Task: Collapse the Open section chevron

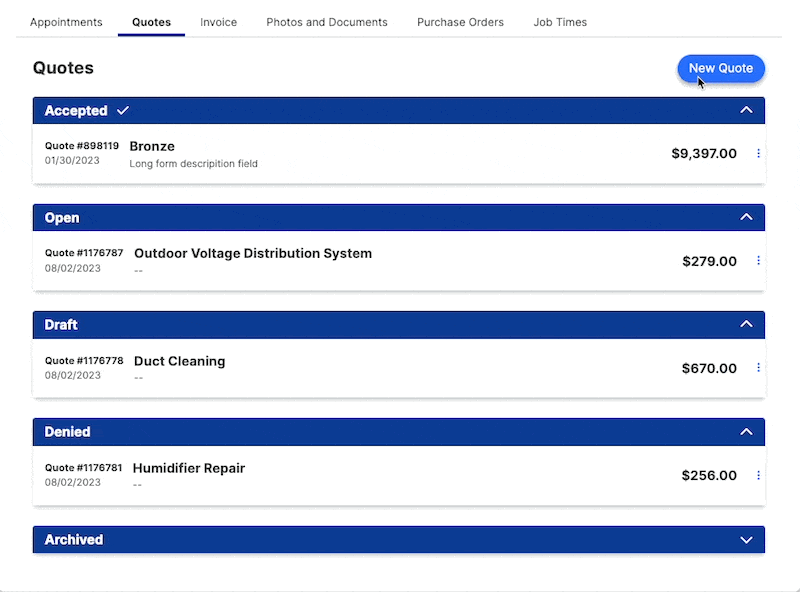Action: tap(746, 217)
